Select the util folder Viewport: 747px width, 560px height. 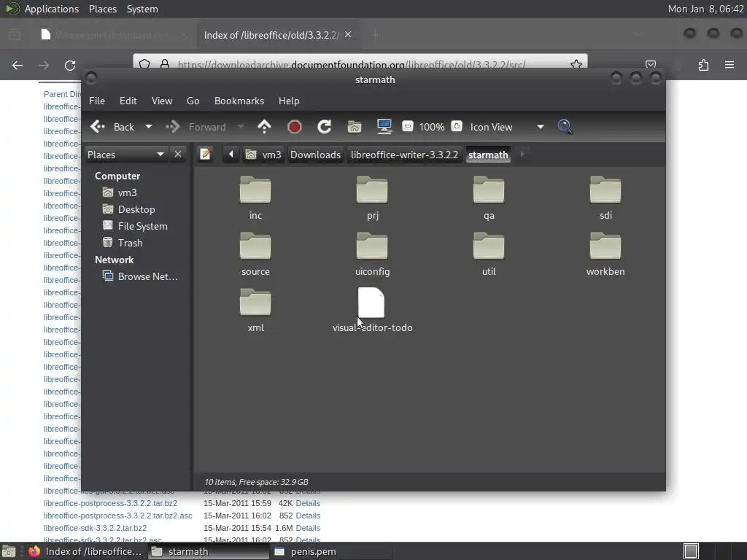tap(489, 254)
